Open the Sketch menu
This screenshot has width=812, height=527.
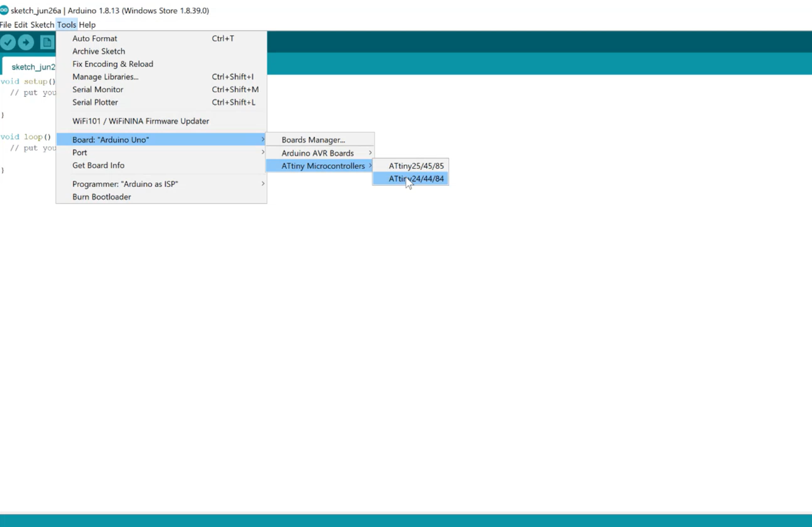[x=42, y=25]
